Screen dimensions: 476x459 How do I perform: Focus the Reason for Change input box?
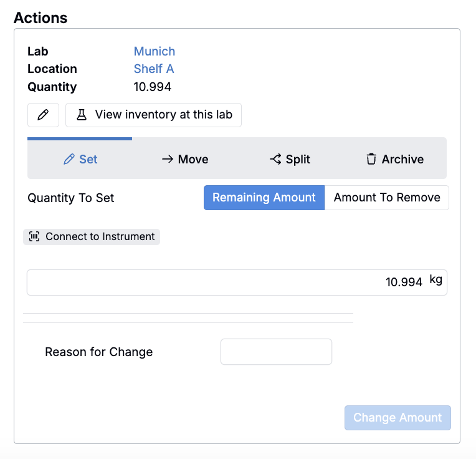(x=276, y=352)
